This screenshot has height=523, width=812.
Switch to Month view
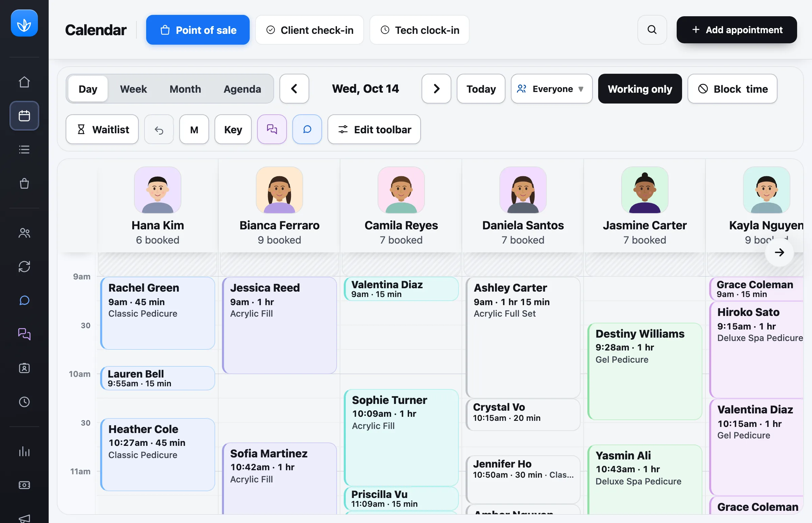(x=185, y=89)
